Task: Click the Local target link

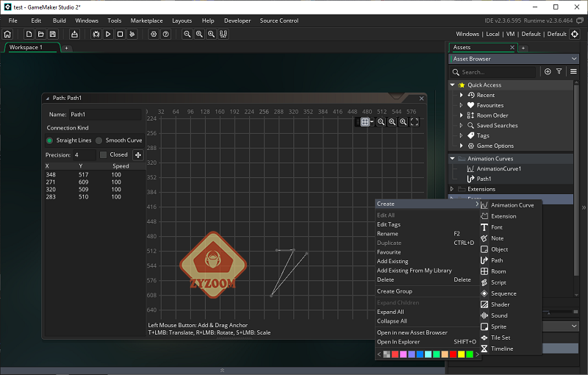Action: [x=492, y=34]
